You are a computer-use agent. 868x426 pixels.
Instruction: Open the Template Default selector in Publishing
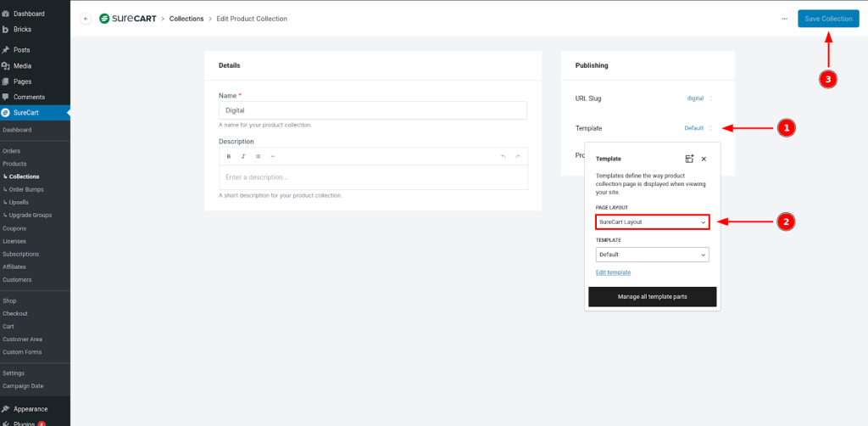[x=698, y=128]
